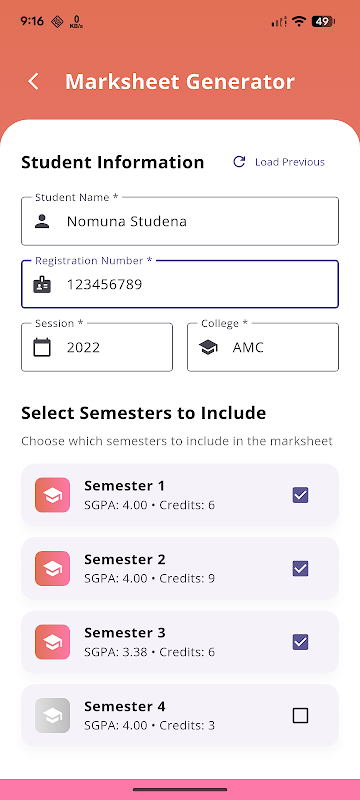This screenshot has width=360, height=800.
Task: Click the graduation cap icon in College field
Action: pos(208,347)
